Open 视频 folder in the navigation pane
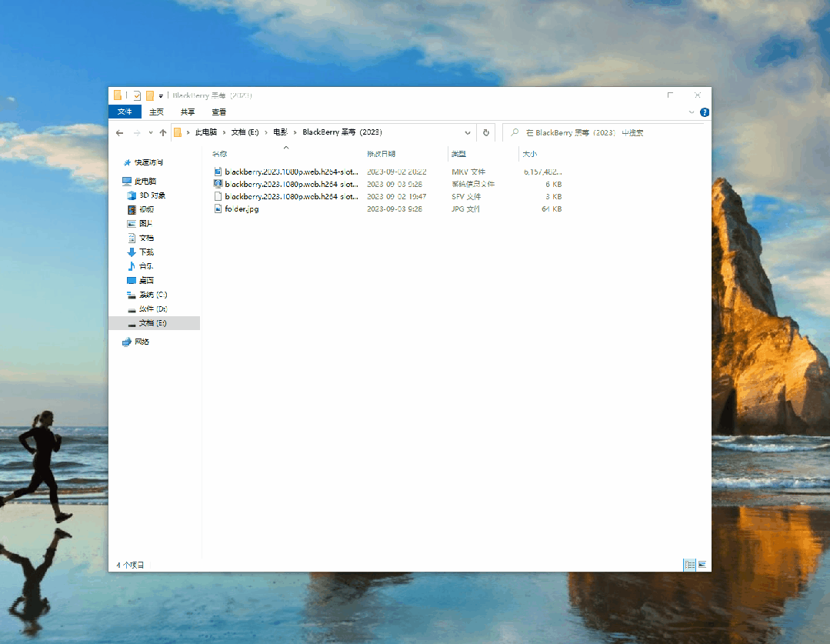 coord(146,210)
